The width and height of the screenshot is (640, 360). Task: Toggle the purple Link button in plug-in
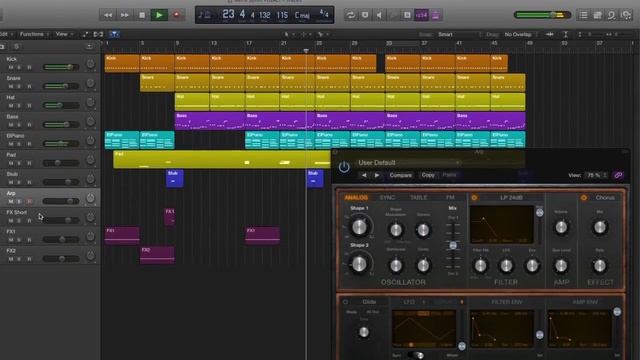click(618, 175)
